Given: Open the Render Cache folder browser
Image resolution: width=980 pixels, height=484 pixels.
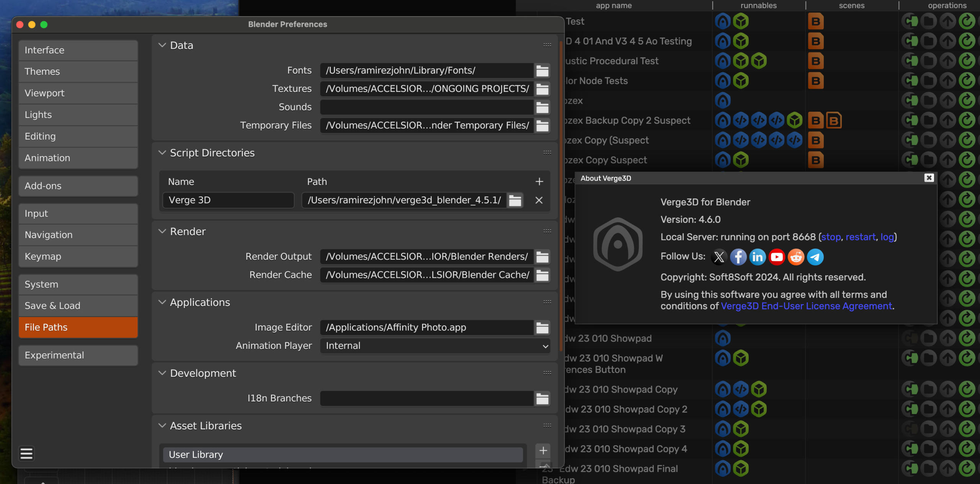Looking at the screenshot, I should (542, 275).
